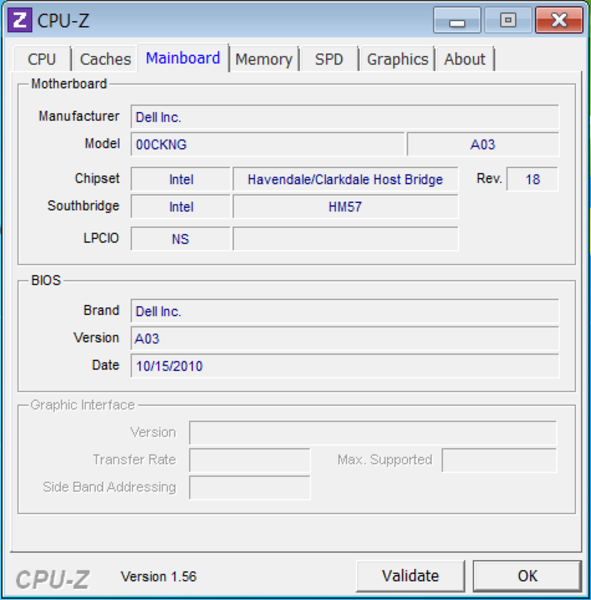
Task: Switch to the Graphics tab
Action: [x=397, y=59]
